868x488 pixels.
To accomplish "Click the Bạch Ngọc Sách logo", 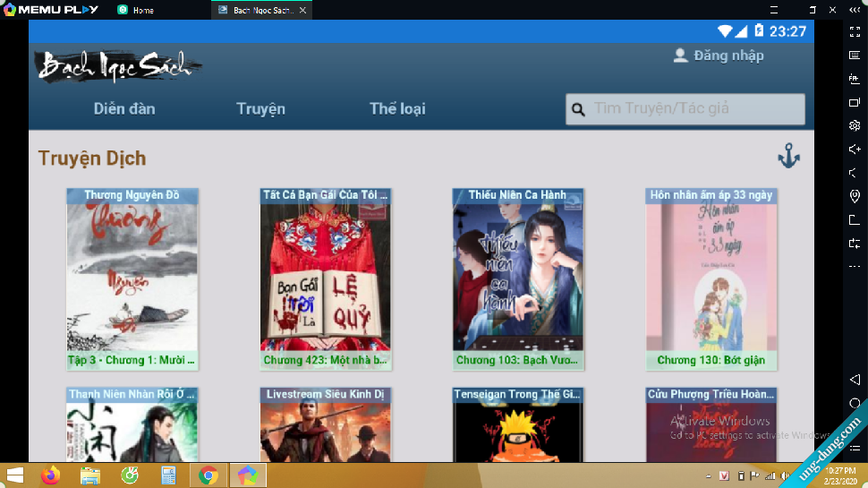I will [116, 66].
